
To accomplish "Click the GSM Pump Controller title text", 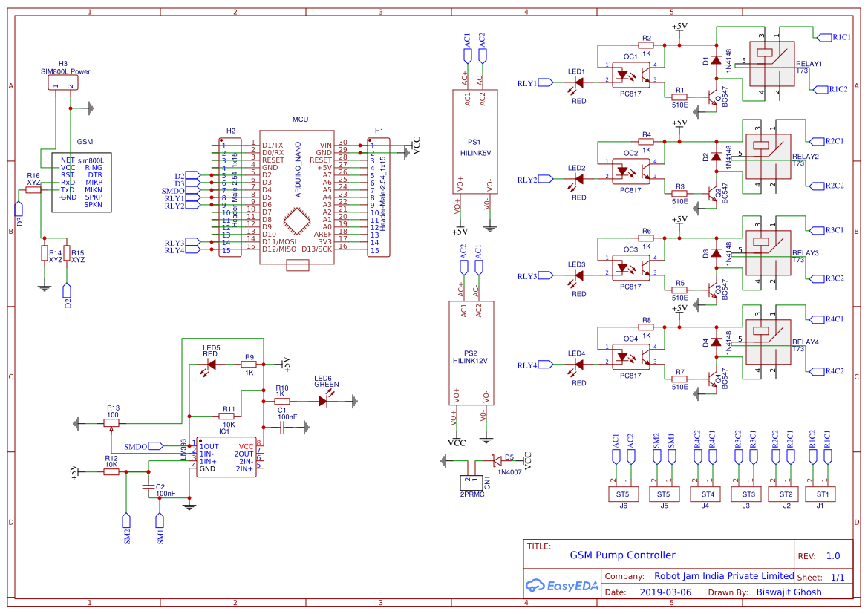I will 622,555.
